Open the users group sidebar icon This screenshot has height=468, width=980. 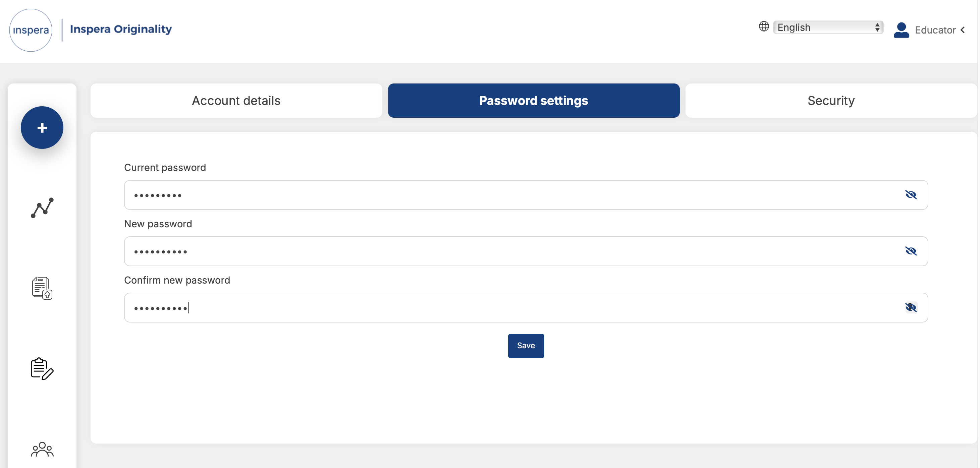(x=42, y=449)
